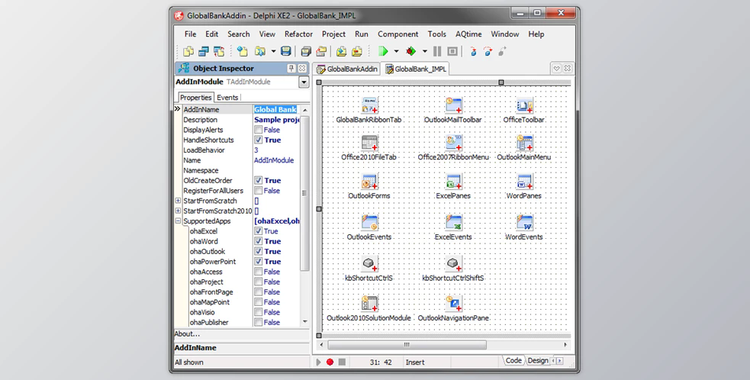
Task: Uncheck the ohaExcel checkbox
Action: tap(258, 231)
